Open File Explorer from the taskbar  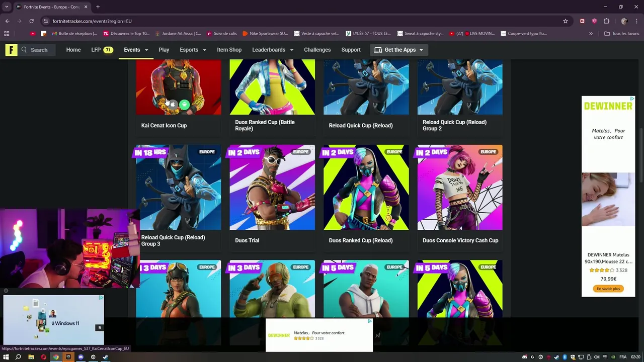click(31, 357)
